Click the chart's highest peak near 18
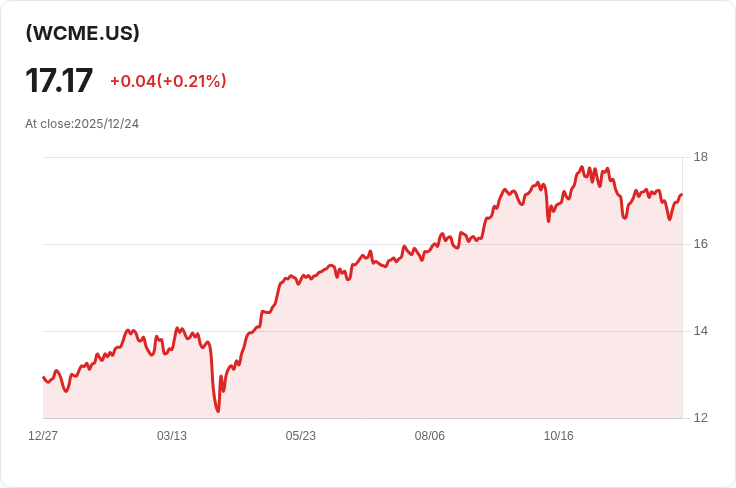This screenshot has height=488, width=736. [x=582, y=167]
